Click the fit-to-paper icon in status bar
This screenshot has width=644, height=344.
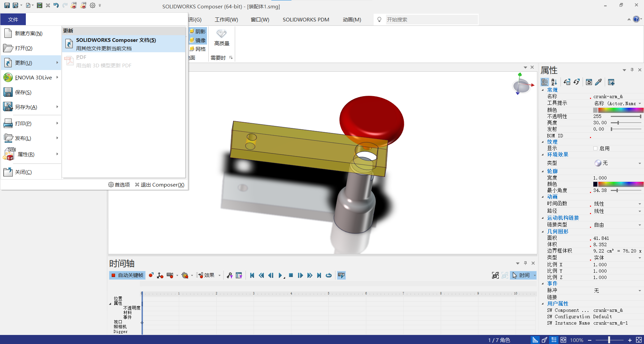563,340
